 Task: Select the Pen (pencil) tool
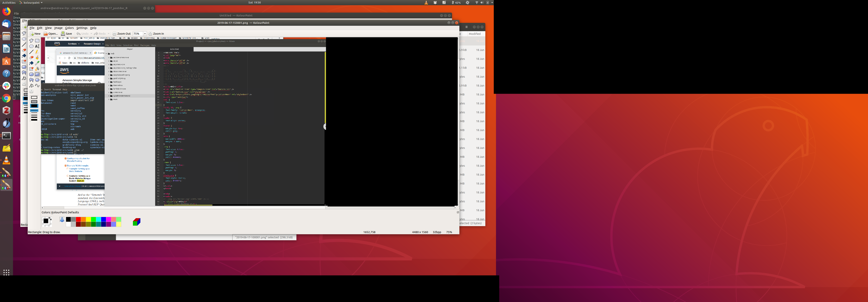point(37,52)
